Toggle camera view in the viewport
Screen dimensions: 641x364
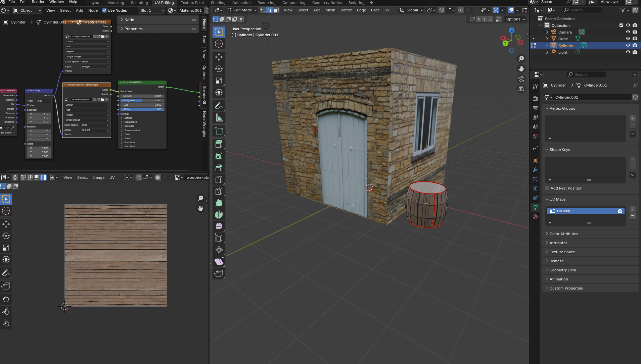click(x=521, y=79)
